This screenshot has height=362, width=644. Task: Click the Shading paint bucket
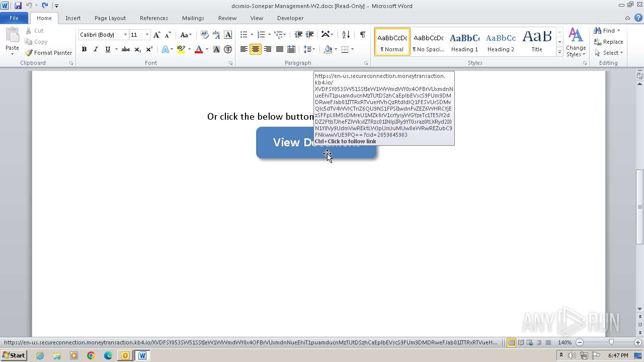click(328, 49)
